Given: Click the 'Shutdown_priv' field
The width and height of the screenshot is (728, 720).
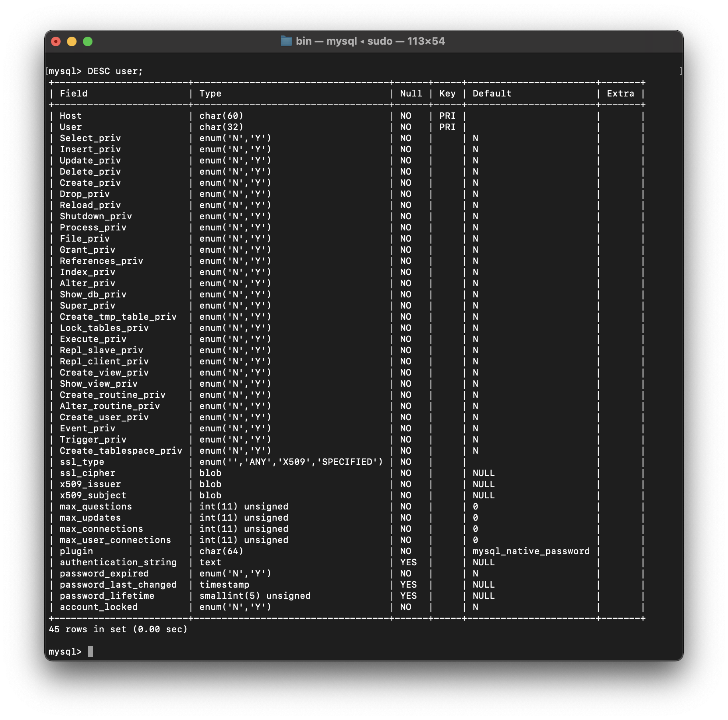Looking at the screenshot, I should click(x=96, y=216).
